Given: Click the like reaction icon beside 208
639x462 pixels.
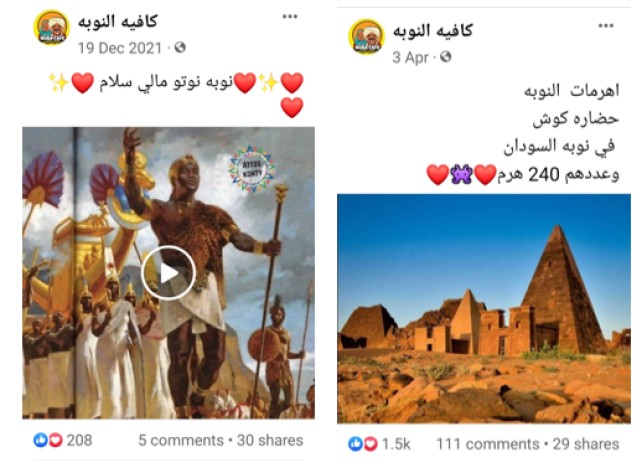Looking at the screenshot, I should point(40,440).
